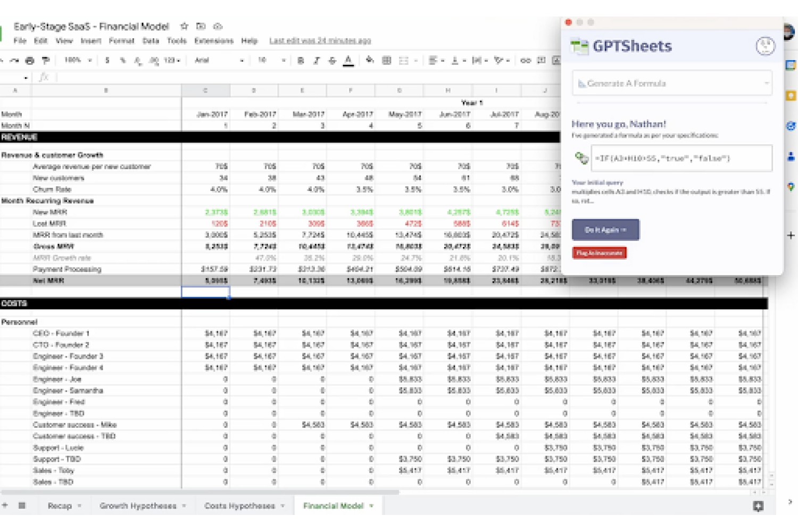The image size is (798, 532).
Task: Format as currency with dollar icon
Action: [107, 61]
